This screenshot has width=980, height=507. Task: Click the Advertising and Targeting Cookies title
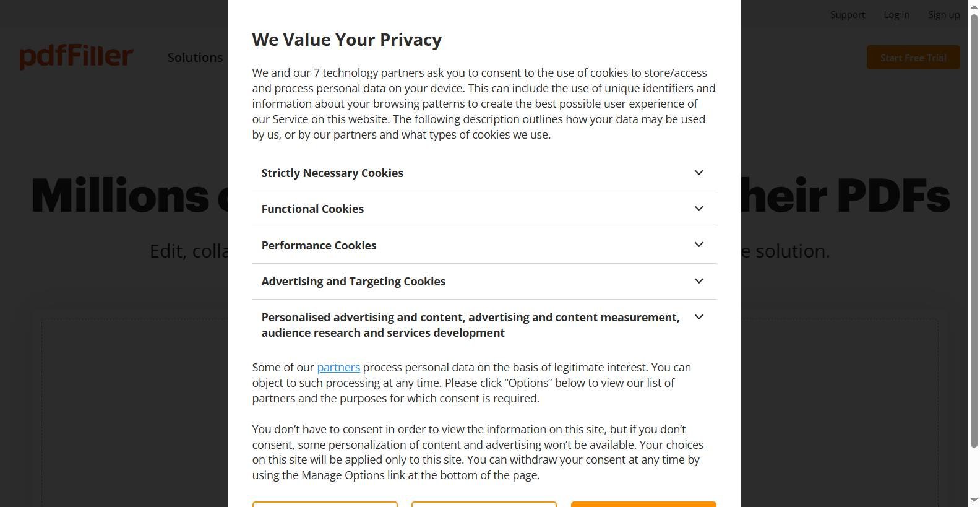[x=353, y=282]
